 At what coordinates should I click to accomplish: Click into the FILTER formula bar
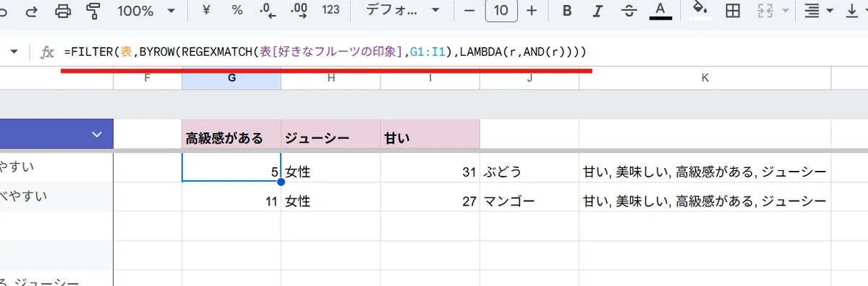click(x=463, y=52)
